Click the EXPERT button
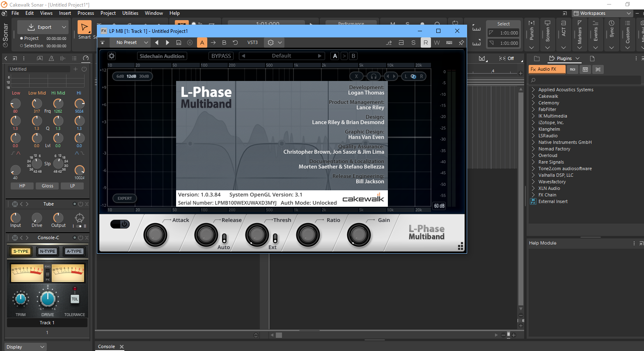The width and height of the screenshot is (644, 351). [125, 198]
